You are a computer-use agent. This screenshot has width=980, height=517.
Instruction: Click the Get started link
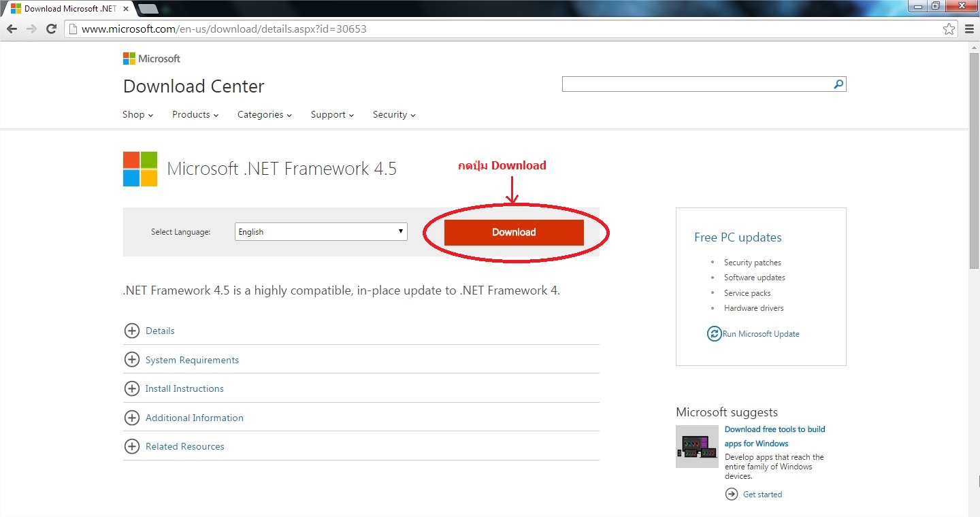[762, 495]
